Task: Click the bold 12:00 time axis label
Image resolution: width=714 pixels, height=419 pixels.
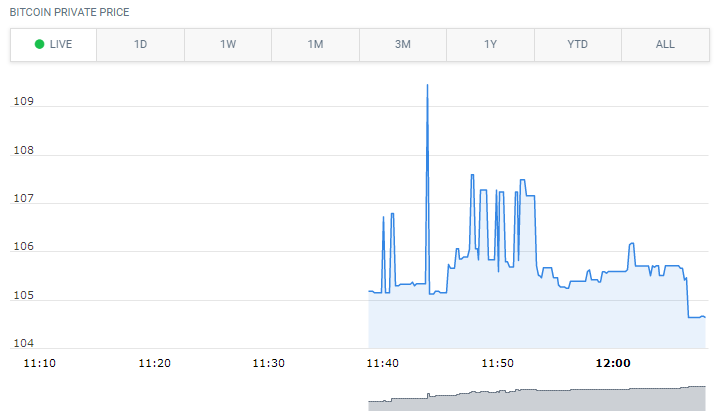Action: coord(613,363)
